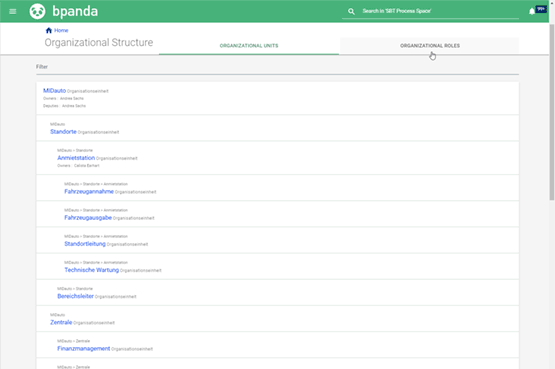The image size is (555, 369).
Task: Click the bpanda brand name text
Action: (x=75, y=11)
